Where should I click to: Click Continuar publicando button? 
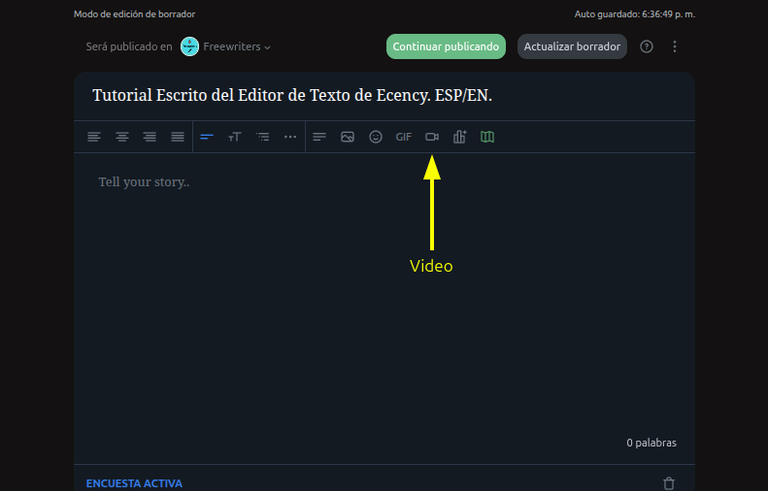tap(446, 47)
